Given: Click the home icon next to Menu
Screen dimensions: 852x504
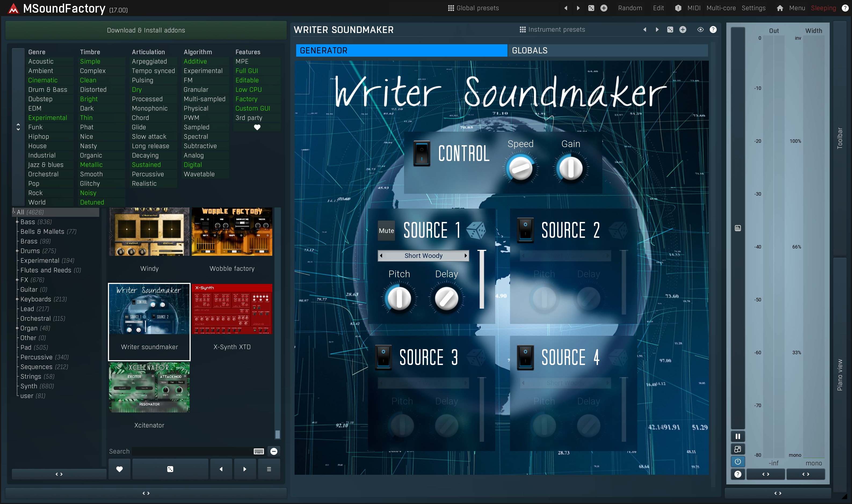Looking at the screenshot, I should click(x=780, y=8).
